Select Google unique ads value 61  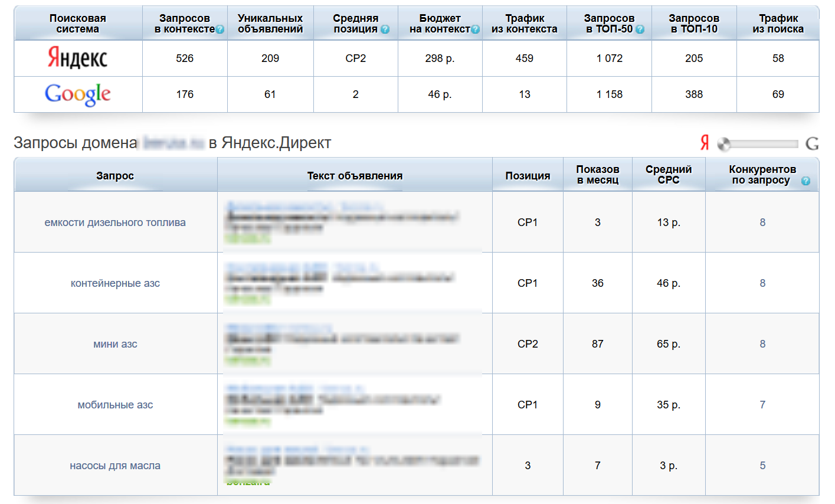[270, 94]
